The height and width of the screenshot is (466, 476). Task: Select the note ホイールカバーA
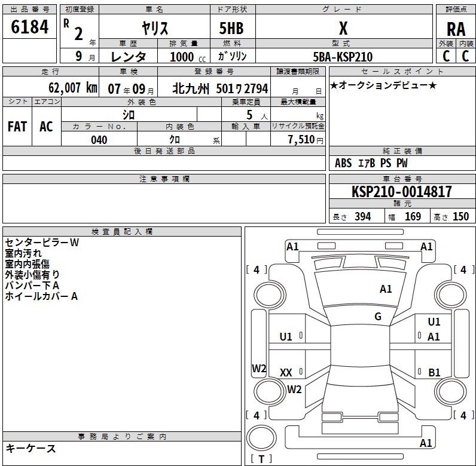tap(41, 296)
